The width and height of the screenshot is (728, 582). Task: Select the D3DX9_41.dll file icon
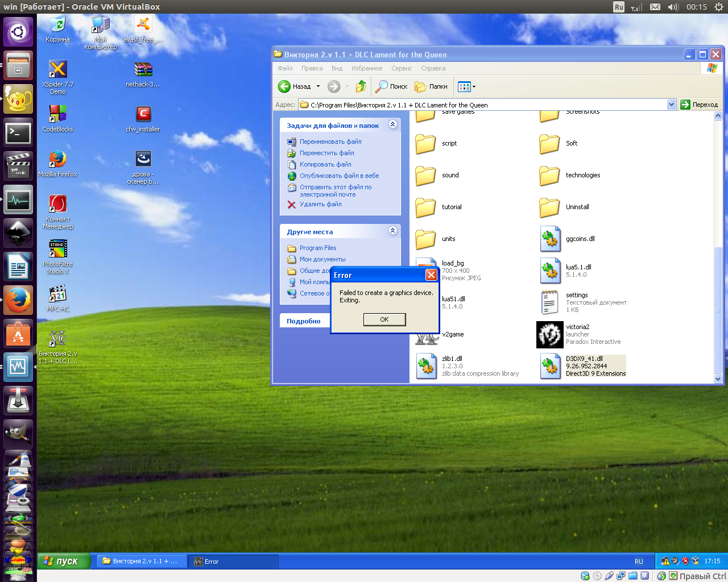pyautogui.click(x=550, y=366)
